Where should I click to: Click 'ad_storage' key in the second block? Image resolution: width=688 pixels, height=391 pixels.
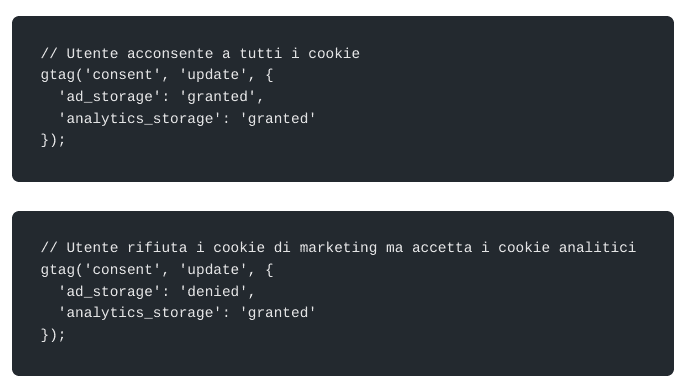[x=109, y=292]
